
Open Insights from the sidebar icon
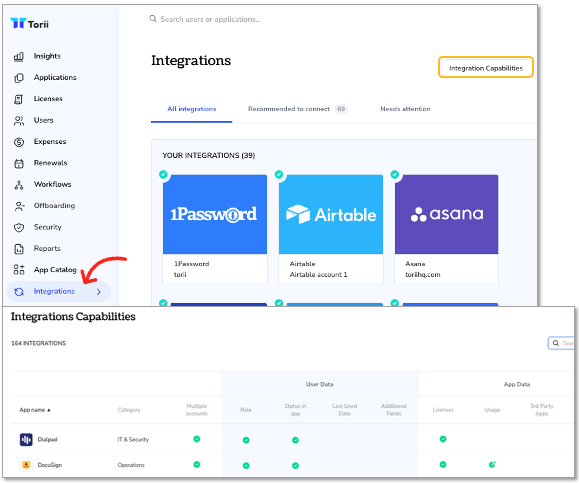(x=19, y=56)
